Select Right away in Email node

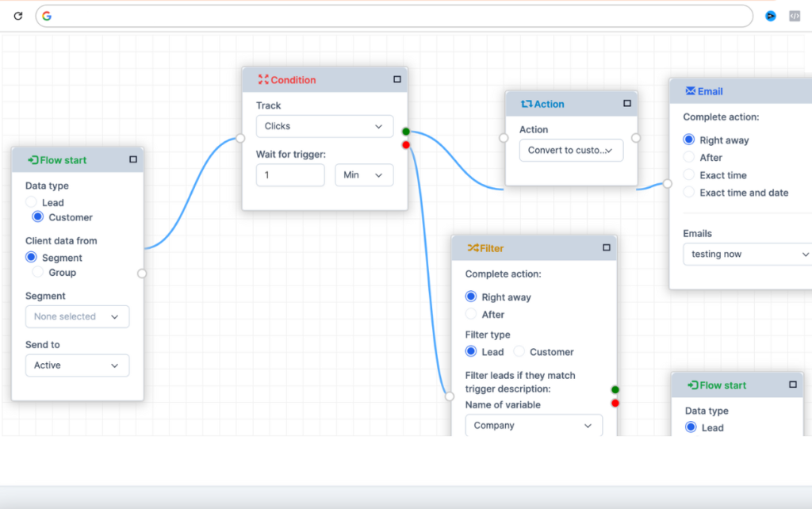click(689, 140)
